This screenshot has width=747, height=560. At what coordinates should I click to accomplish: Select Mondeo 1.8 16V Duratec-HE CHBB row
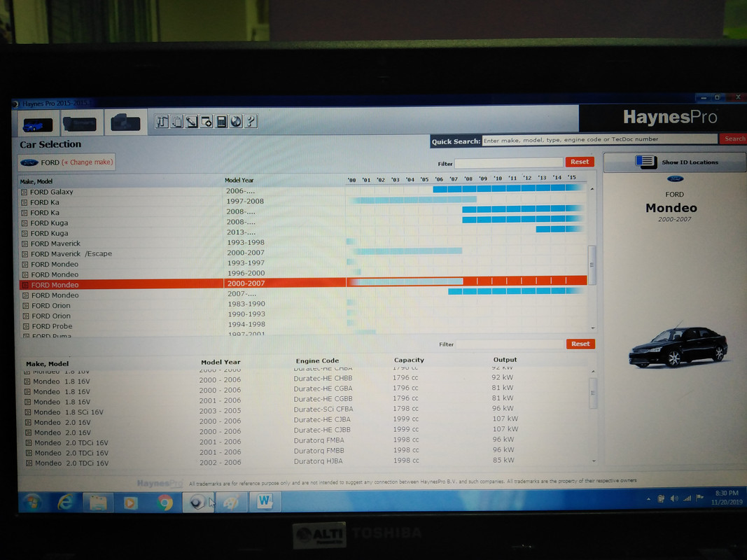pyautogui.click(x=305, y=380)
